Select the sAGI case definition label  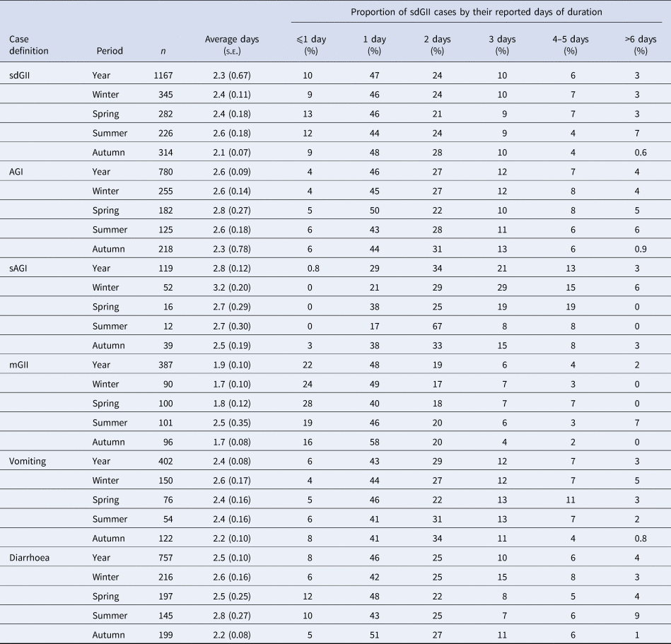19,269
